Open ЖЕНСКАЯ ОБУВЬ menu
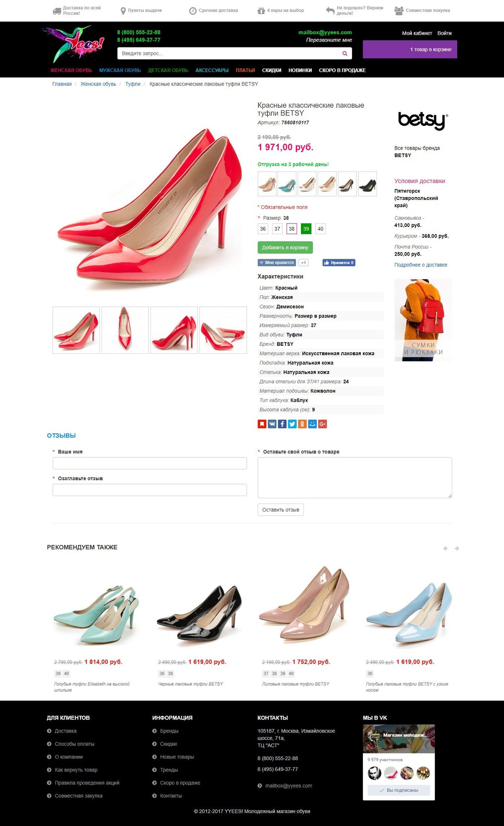The height and width of the screenshot is (826, 504). point(71,70)
